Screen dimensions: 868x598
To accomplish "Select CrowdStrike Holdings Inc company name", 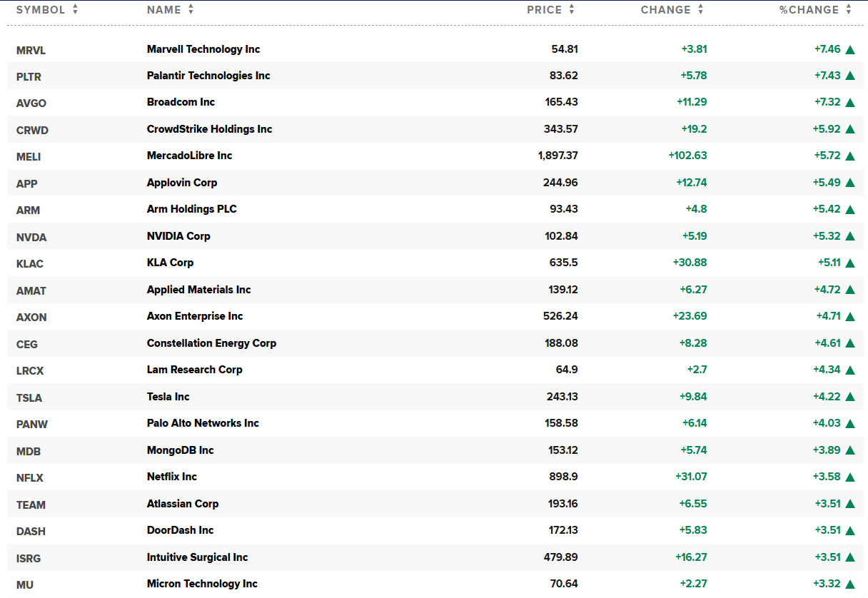I will [210, 129].
